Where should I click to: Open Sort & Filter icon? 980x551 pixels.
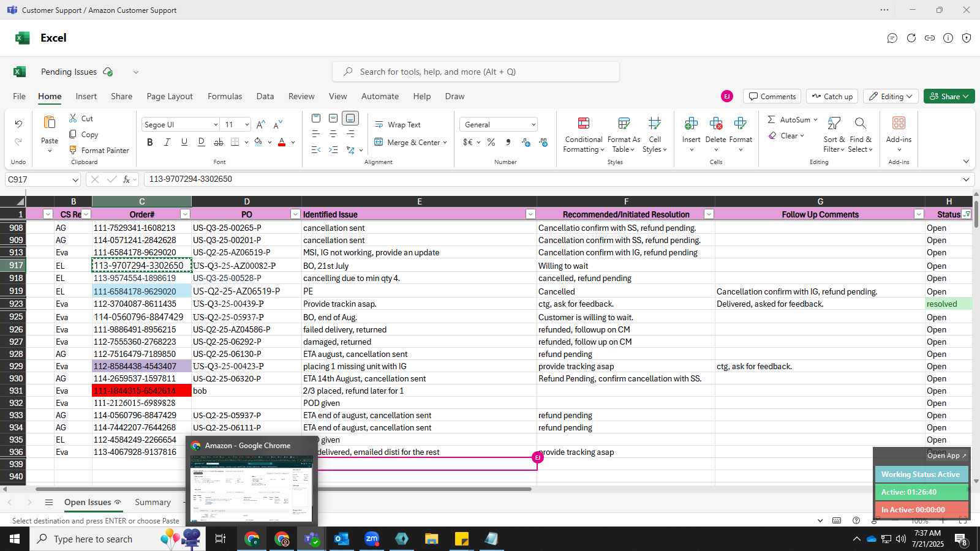click(834, 124)
